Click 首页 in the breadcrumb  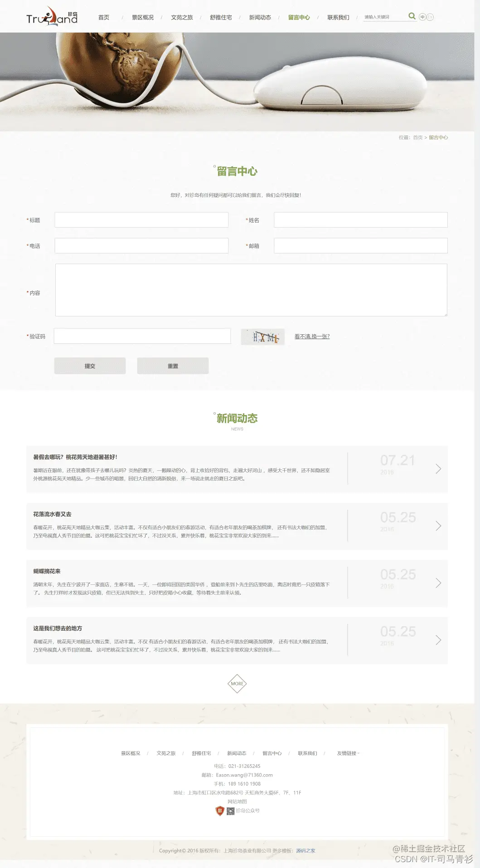418,137
